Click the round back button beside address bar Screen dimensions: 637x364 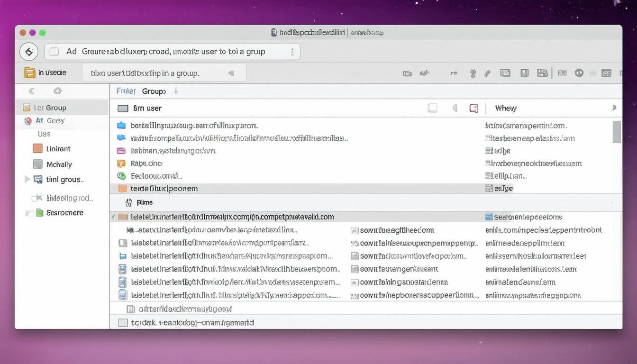29,52
